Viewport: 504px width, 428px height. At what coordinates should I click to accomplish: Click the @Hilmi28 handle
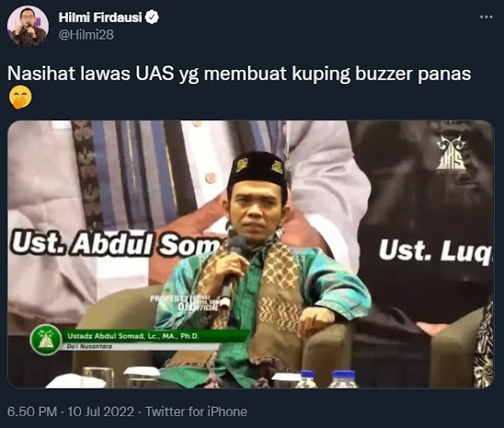tap(87, 34)
